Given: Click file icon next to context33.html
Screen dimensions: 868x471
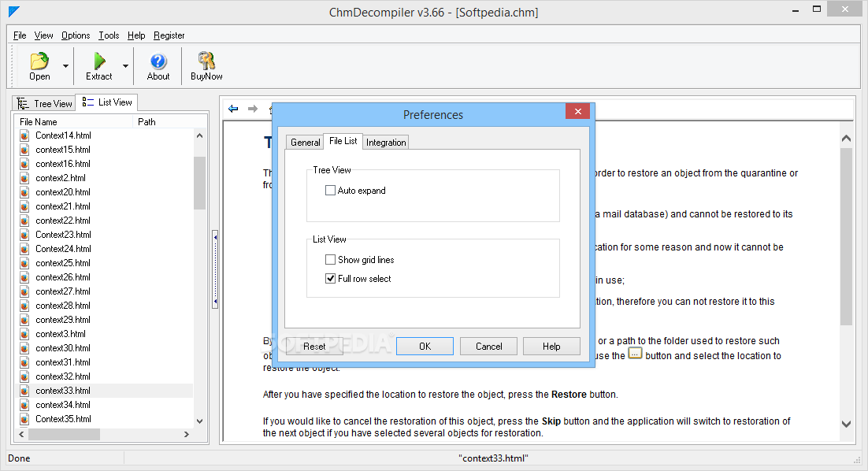Looking at the screenshot, I should click(x=24, y=391).
